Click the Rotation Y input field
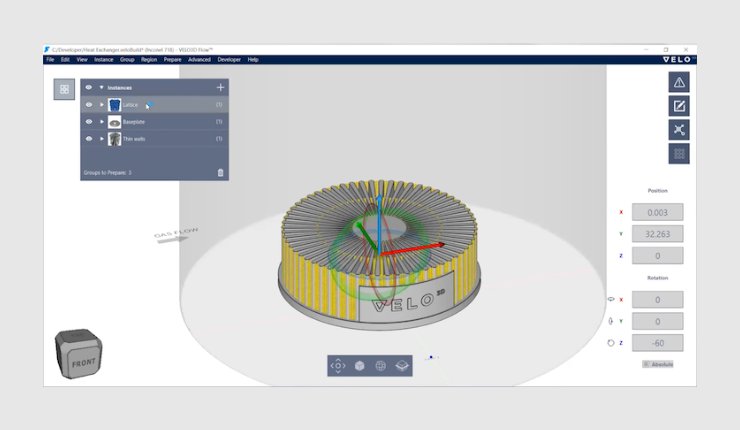 pos(657,321)
